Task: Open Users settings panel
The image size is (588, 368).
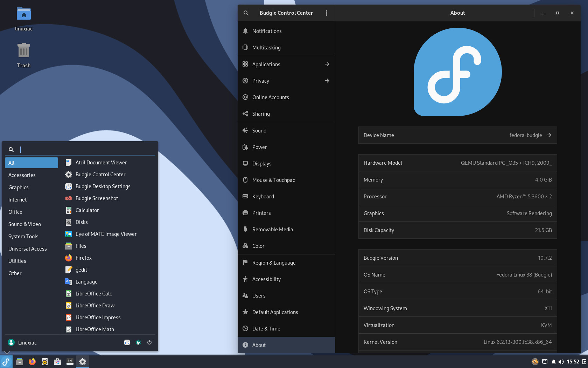Action: [286, 296]
